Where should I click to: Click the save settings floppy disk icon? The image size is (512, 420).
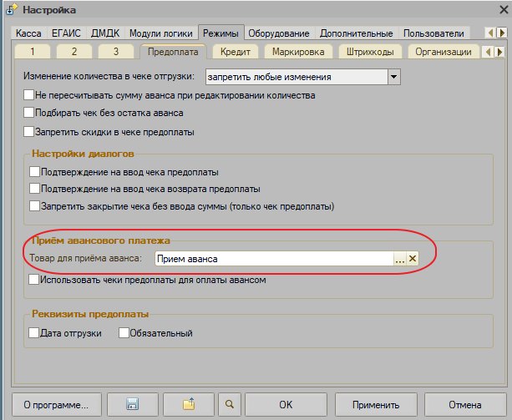pos(132,404)
